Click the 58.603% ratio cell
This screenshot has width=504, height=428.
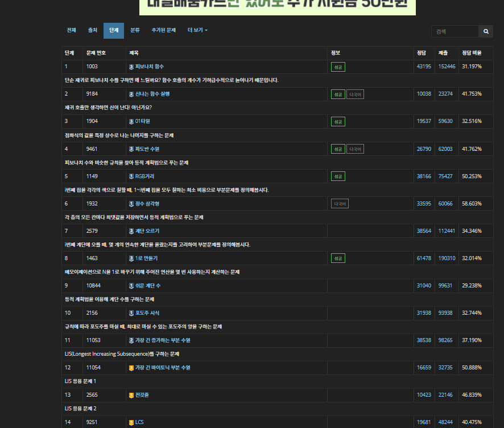tap(476, 204)
